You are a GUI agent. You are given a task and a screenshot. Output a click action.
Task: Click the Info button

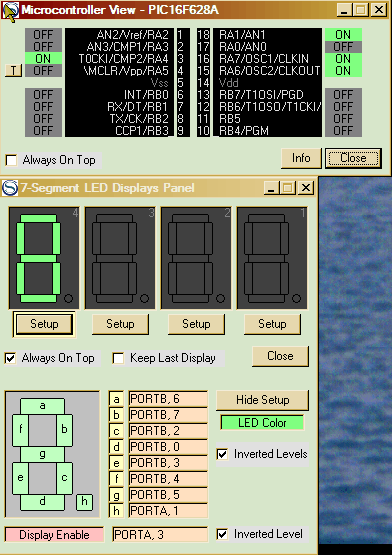(301, 158)
